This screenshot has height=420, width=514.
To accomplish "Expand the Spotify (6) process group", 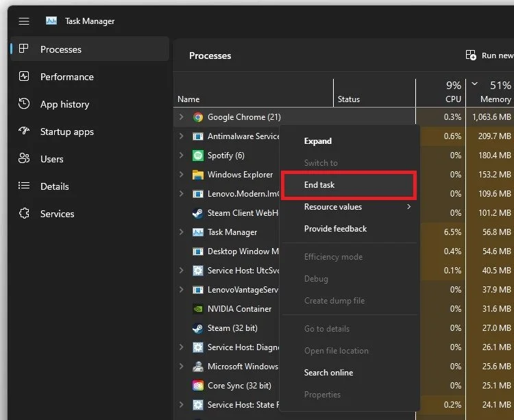I will [181, 155].
